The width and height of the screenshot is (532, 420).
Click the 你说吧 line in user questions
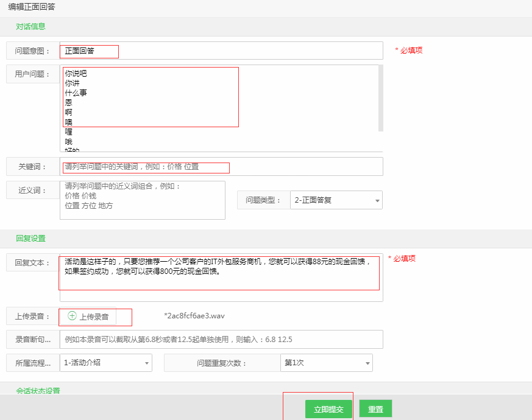tap(76, 74)
